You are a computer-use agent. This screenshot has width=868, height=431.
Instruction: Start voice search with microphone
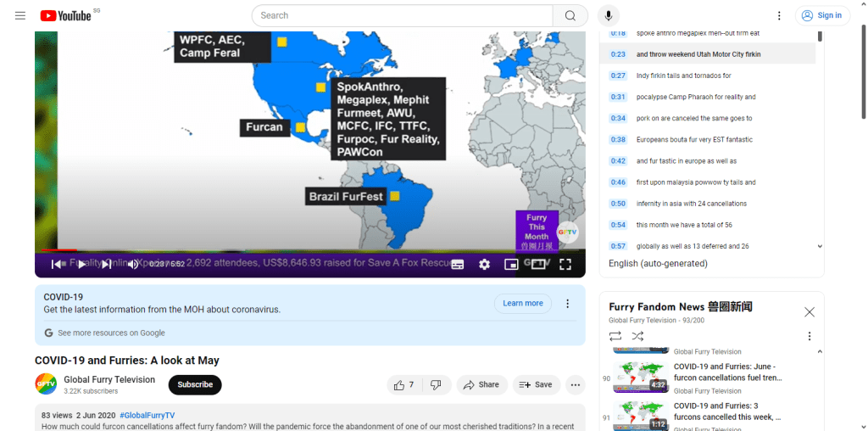tap(608, 15)
